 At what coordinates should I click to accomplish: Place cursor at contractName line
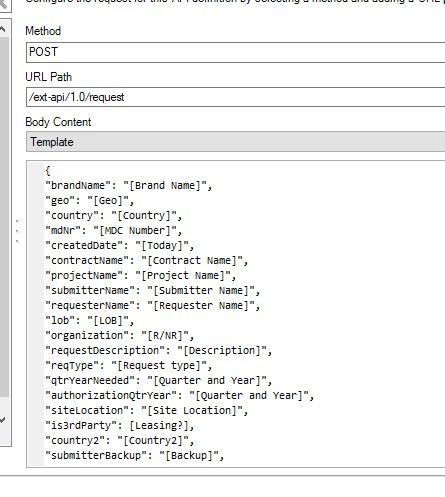click(147, 261)
